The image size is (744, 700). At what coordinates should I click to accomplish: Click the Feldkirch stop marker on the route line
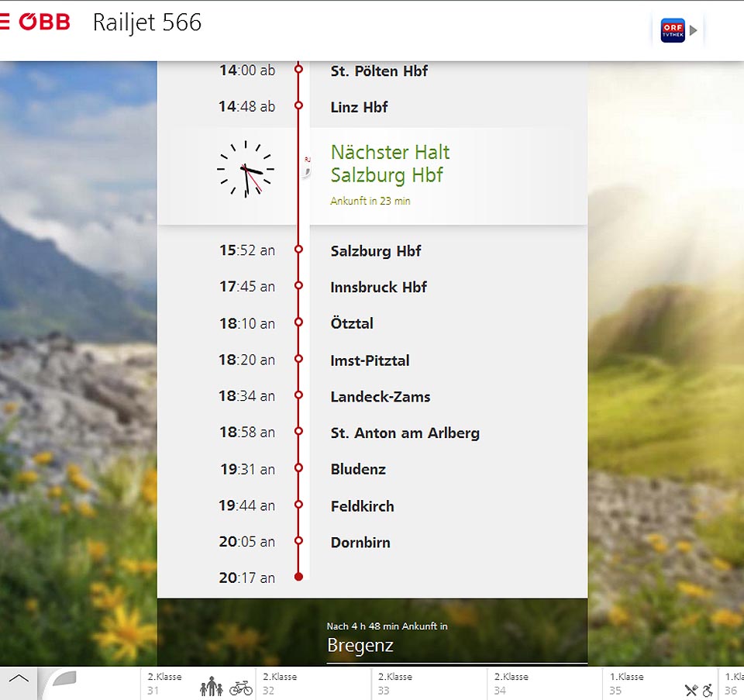(298, 505)
